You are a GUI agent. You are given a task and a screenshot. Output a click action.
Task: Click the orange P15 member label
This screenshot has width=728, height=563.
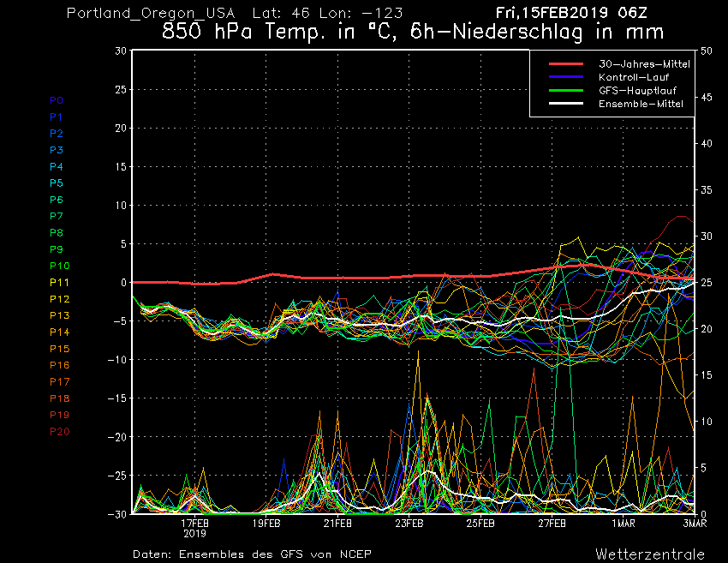tap(59, 349)
